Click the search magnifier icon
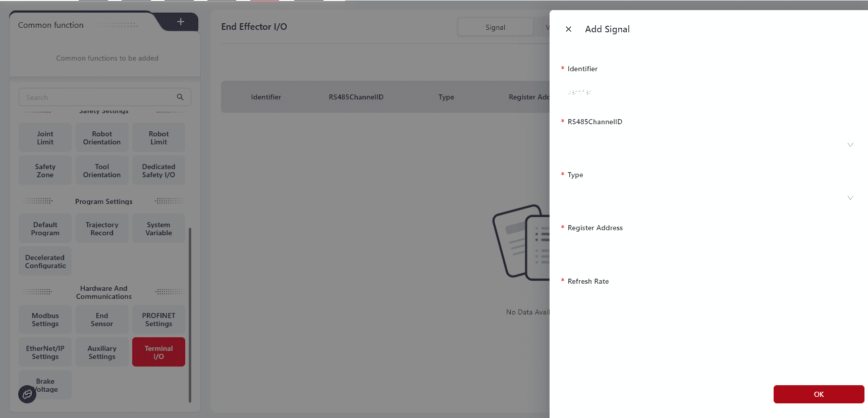 tap(180, 97)
